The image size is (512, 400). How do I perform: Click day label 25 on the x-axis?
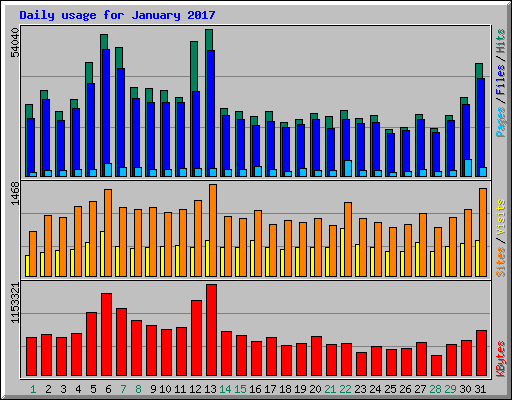click(390, 389)
